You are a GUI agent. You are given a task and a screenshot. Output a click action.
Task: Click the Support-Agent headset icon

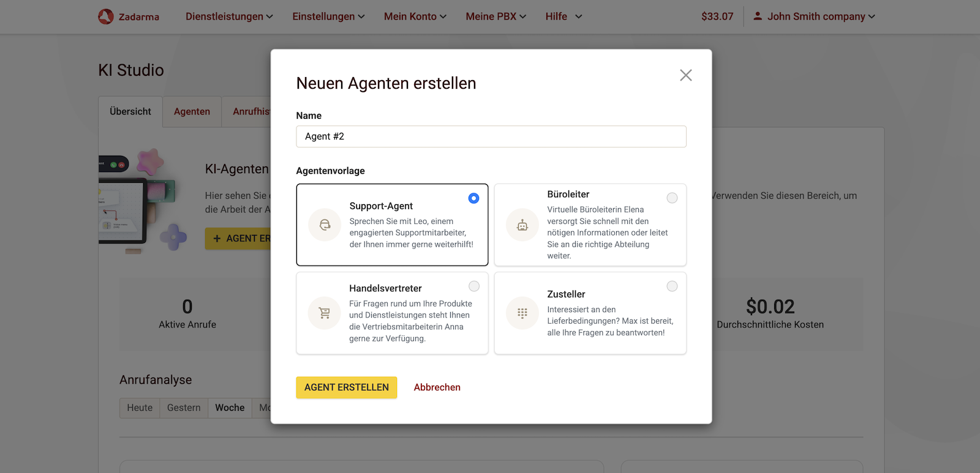click(x=325, y=225)
